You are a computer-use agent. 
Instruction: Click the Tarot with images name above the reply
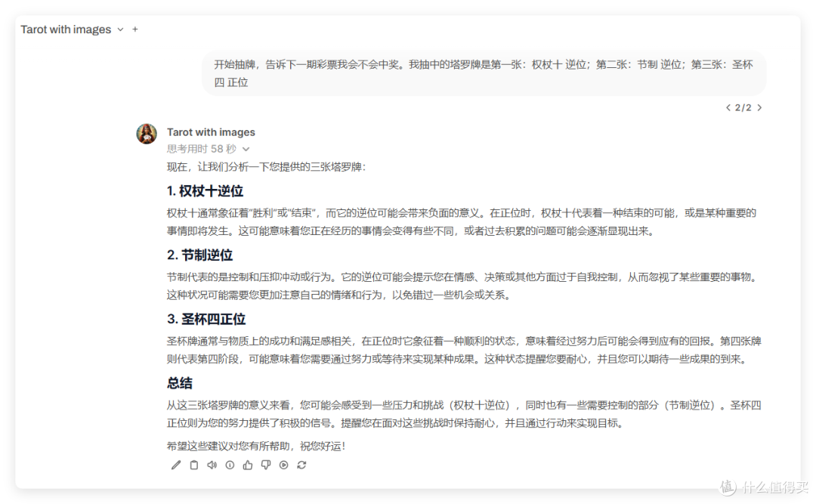tap(211, 132)
